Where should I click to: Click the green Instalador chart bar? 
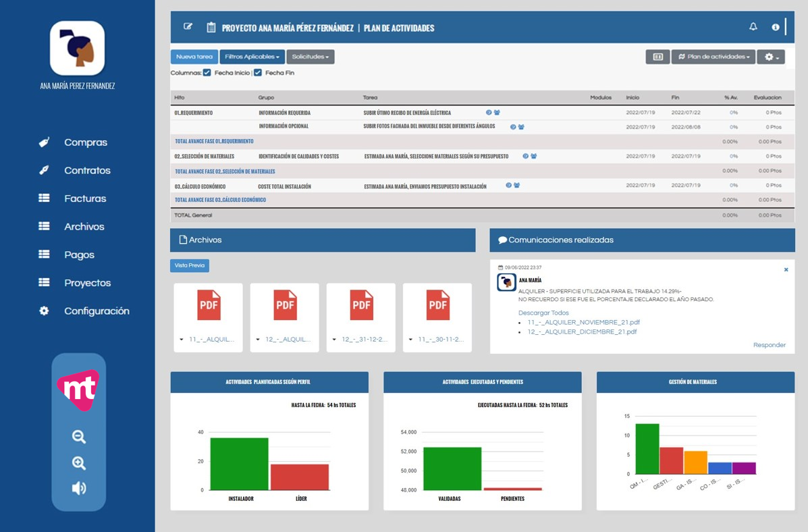(239, 464)
